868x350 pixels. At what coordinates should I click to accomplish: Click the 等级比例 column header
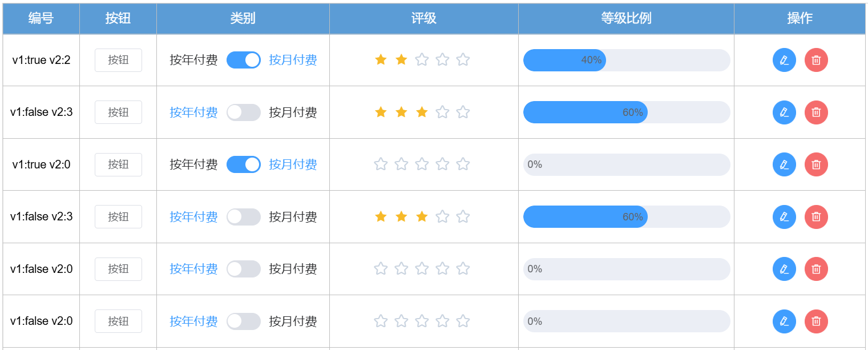point(626,18)
